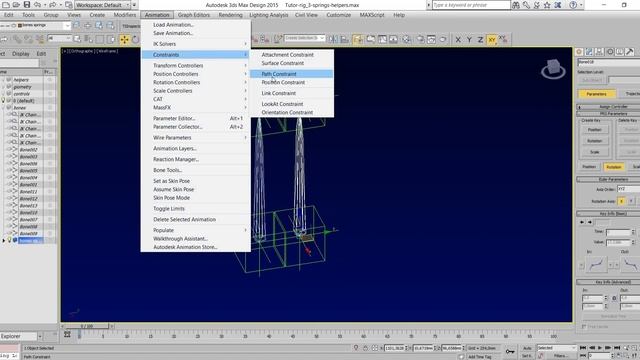Open the Motion command panel tab
The image size is (640, 360).
[x=610, y=52]
